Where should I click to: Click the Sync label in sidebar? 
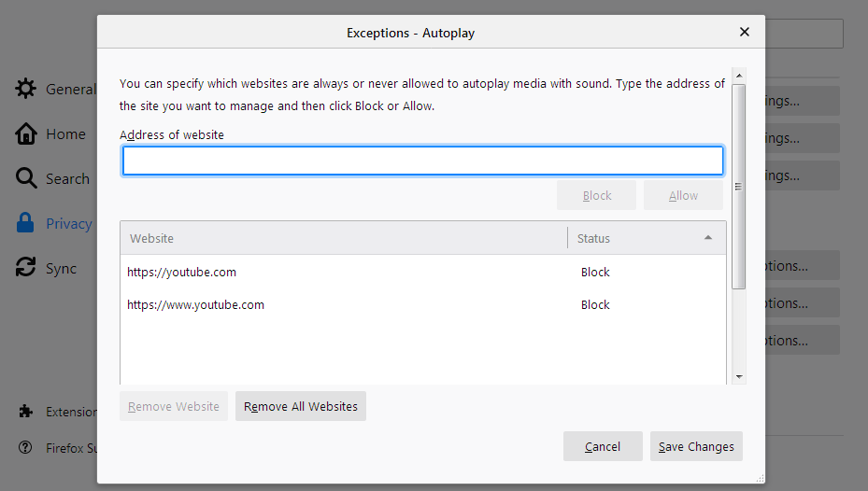[x=61, y=268]
